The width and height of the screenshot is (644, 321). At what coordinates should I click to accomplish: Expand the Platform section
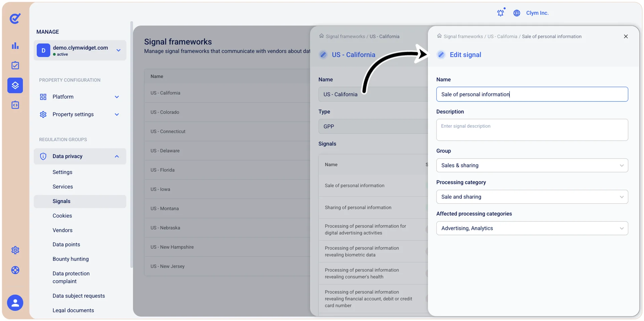80,97
